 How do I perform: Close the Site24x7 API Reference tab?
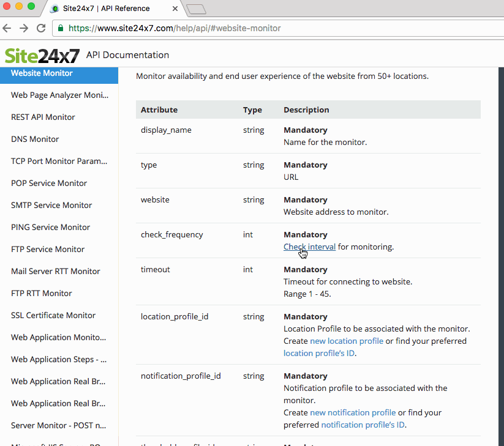point(175,9)
